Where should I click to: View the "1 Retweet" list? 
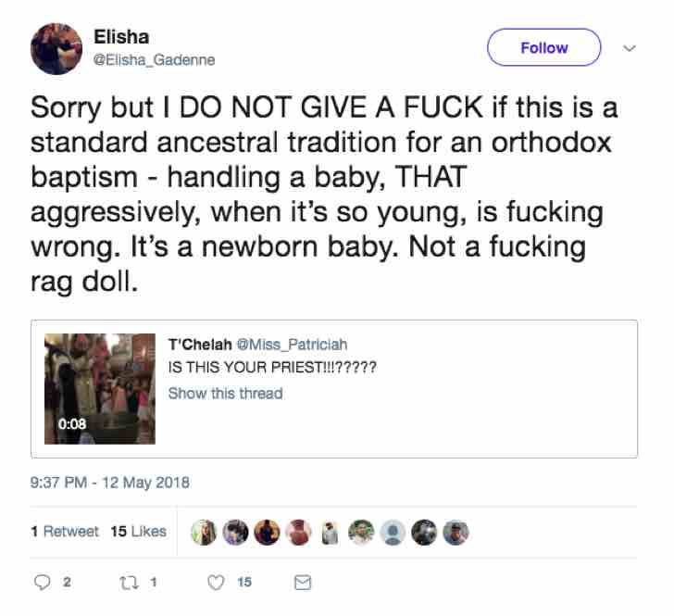65,531
